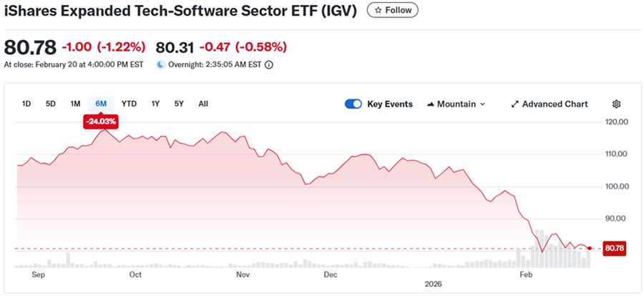644x296 pixels.
Task: Toggle the Key Events switch
Action: coord(353,104)
